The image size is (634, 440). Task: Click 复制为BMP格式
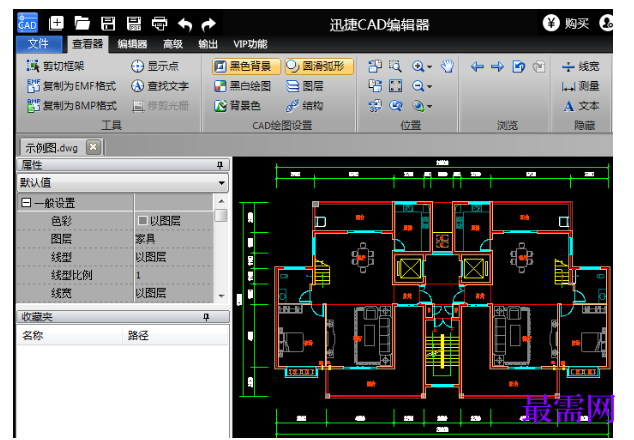pyautogui.click(x=72, y=106)
